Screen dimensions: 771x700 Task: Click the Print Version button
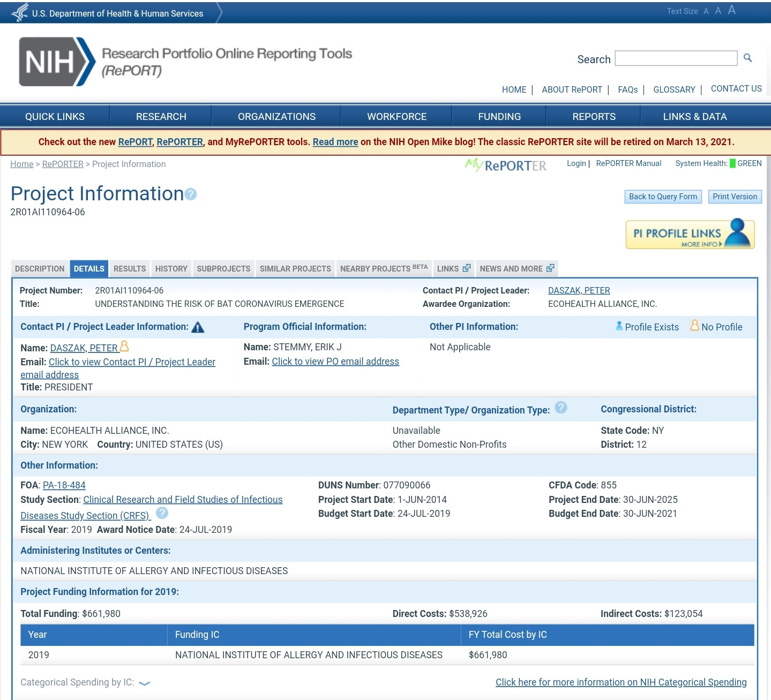click(735, 197)
